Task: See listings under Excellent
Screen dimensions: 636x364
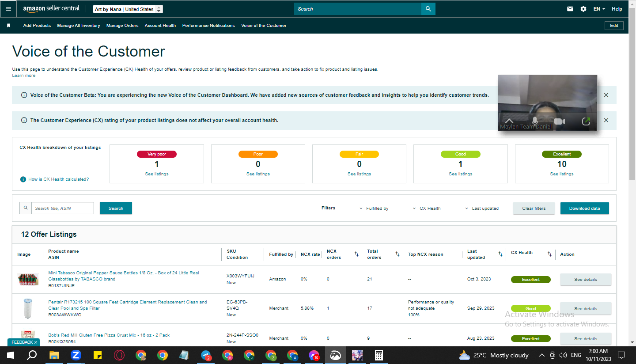Action: (x=562, y=174)
